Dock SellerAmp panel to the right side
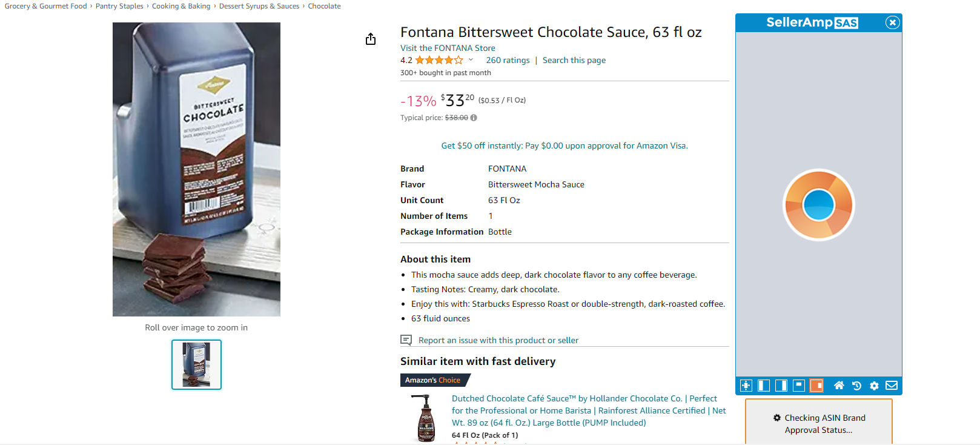 pos(781,386)
